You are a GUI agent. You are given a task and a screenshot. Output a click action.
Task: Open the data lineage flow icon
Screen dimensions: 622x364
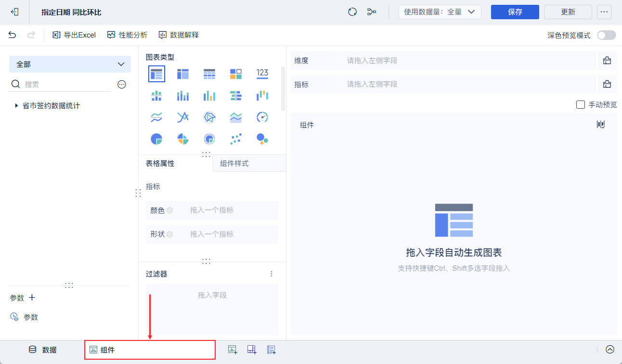[x=372, y=12]
